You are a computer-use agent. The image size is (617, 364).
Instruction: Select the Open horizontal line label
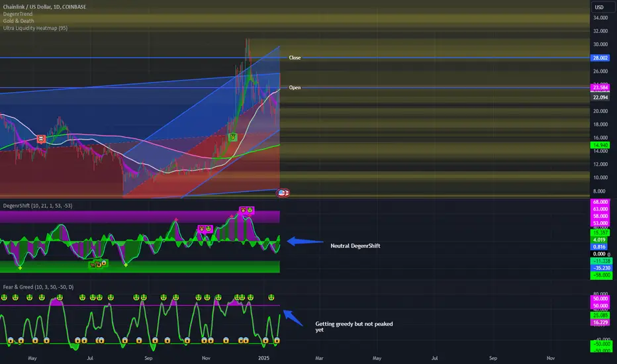[x=295, y=87]
